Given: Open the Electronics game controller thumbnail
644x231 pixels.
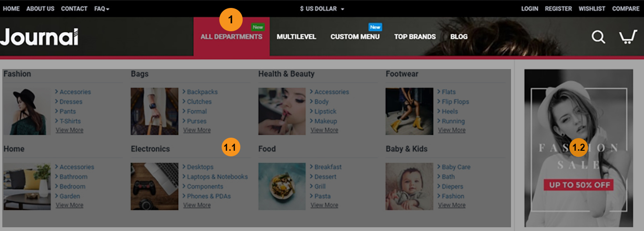Looking at the screenshot, I should [154, 186].
